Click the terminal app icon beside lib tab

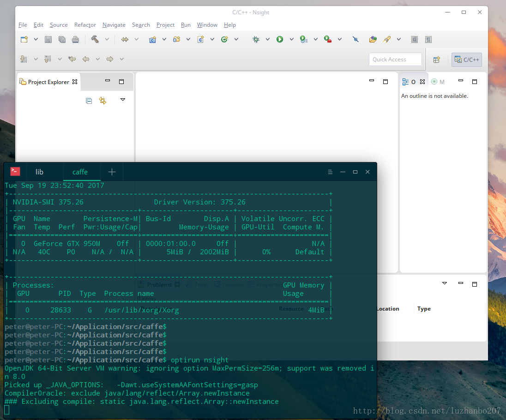15,171
